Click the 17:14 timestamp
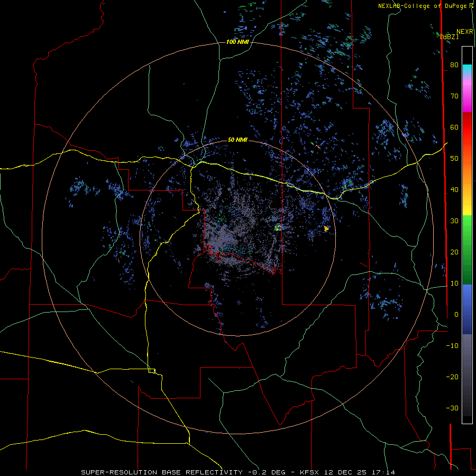 pos(383,472)
